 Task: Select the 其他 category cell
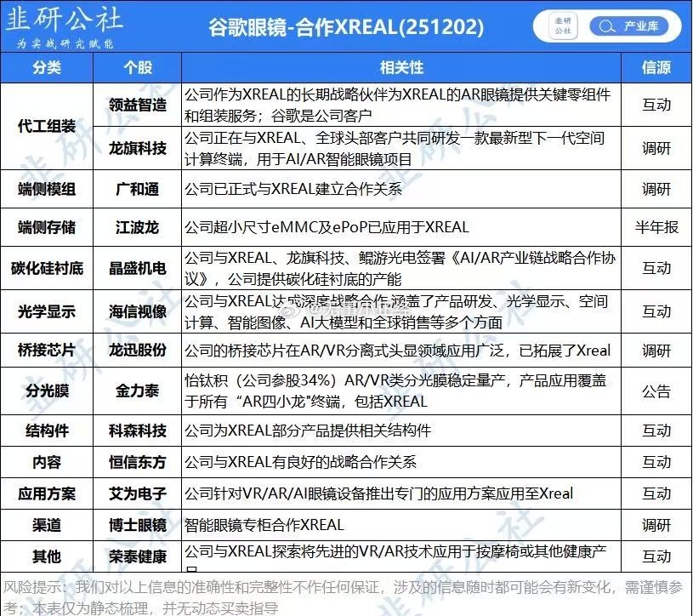point(47,556)
